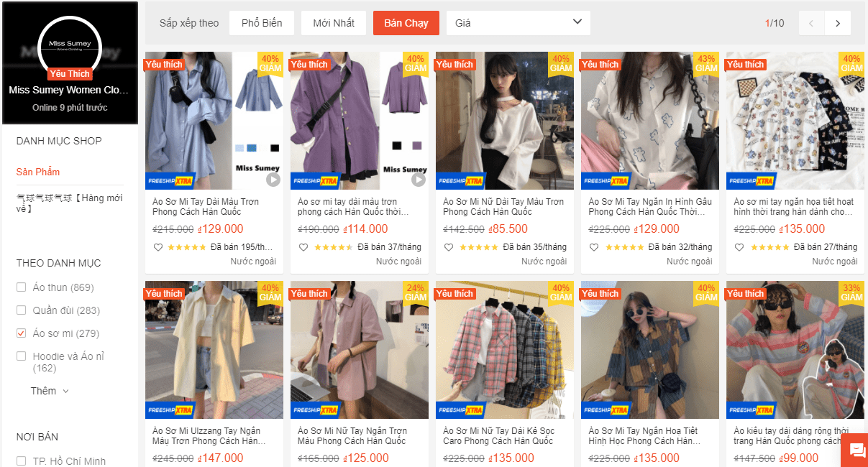Check the Áo thun (869) checkbox
The height and width of the screenshot is (467, 868).
pyautogui.click(x=22, y=287)
